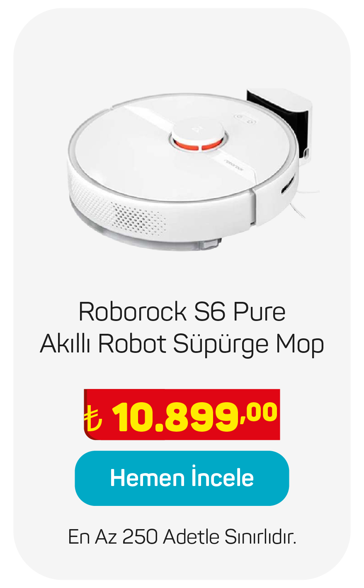Click the power buttons on robot top
The height and width of the screenshot is (588, 364).
click(245, 119)
